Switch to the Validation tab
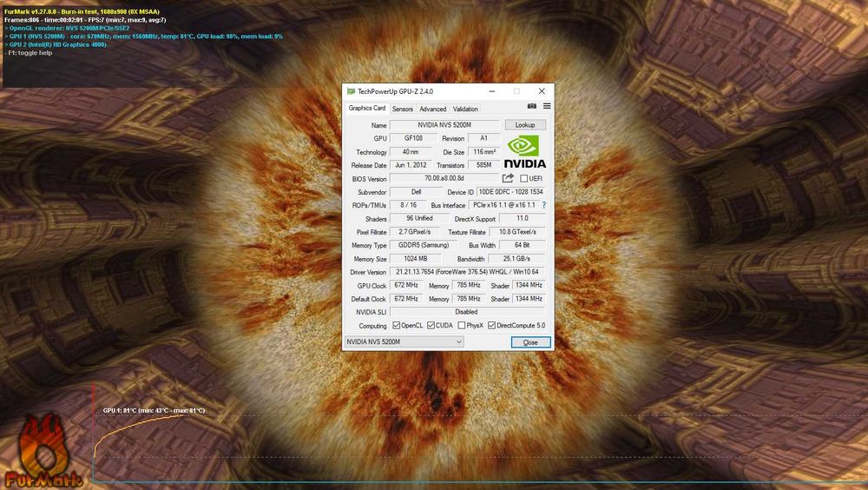The height and width of the screenshot is (490, 868). [x=465, y=109]
